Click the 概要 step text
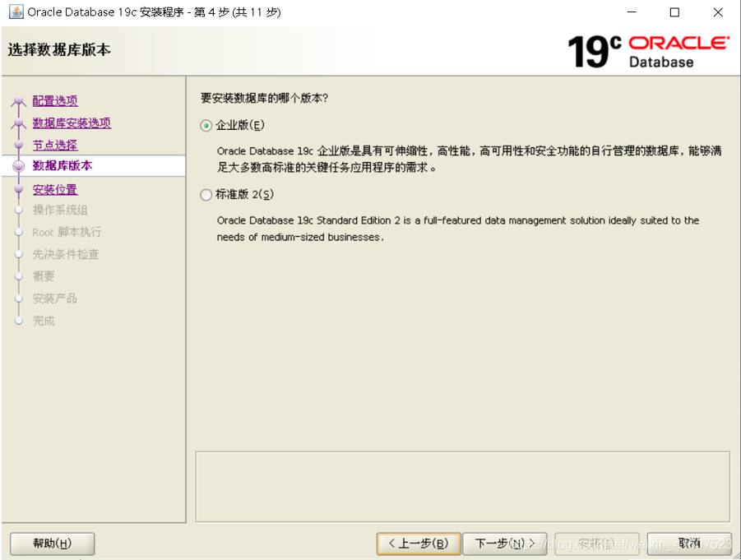 tap(44, 276)
